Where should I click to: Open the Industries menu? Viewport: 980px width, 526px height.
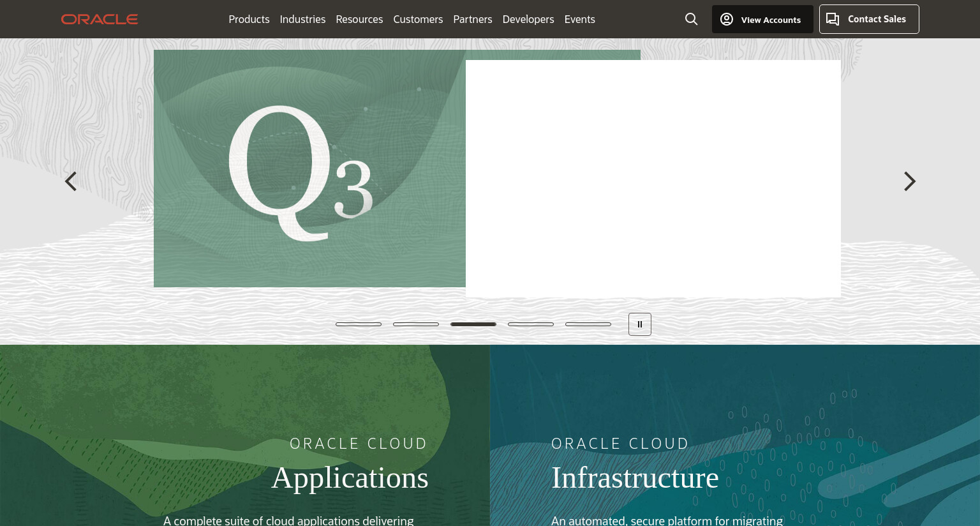pyautogui.click(x=302, y=19)
